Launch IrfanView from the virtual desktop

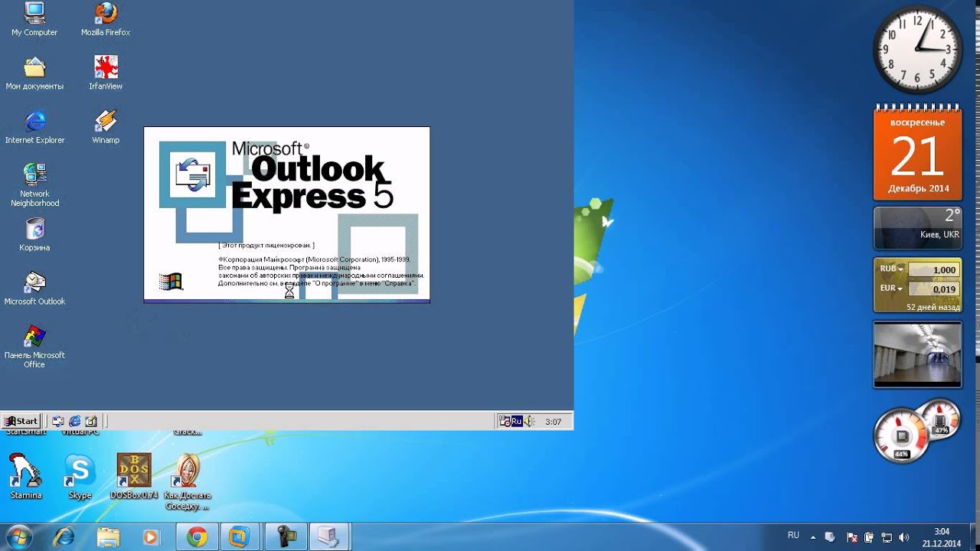point(106,73)
